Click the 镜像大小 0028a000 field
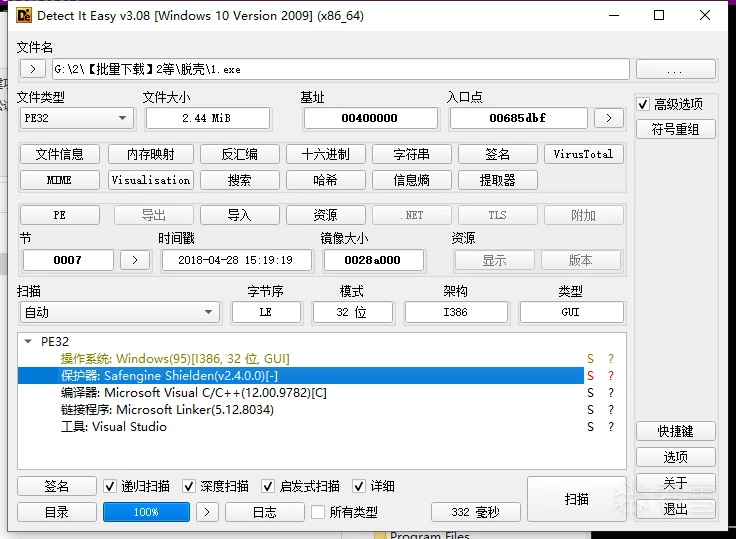The width and height of the screenshot is (736, 539). click(x=373, y=260)
